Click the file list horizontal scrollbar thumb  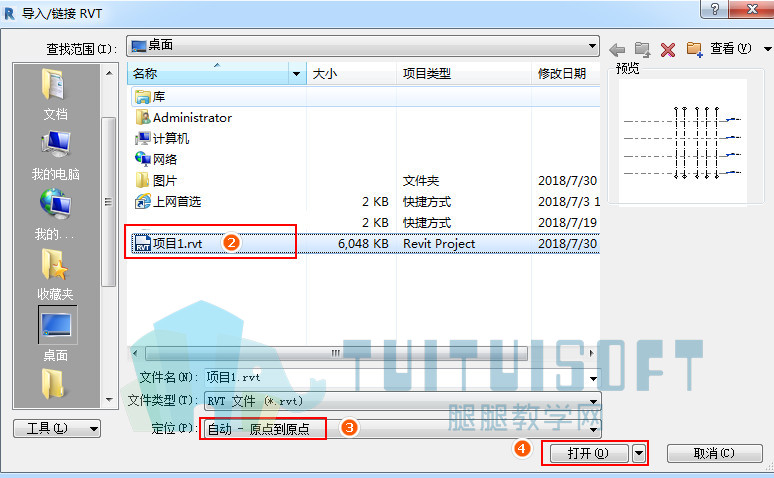pyautogui.click(x=336, y=353)
